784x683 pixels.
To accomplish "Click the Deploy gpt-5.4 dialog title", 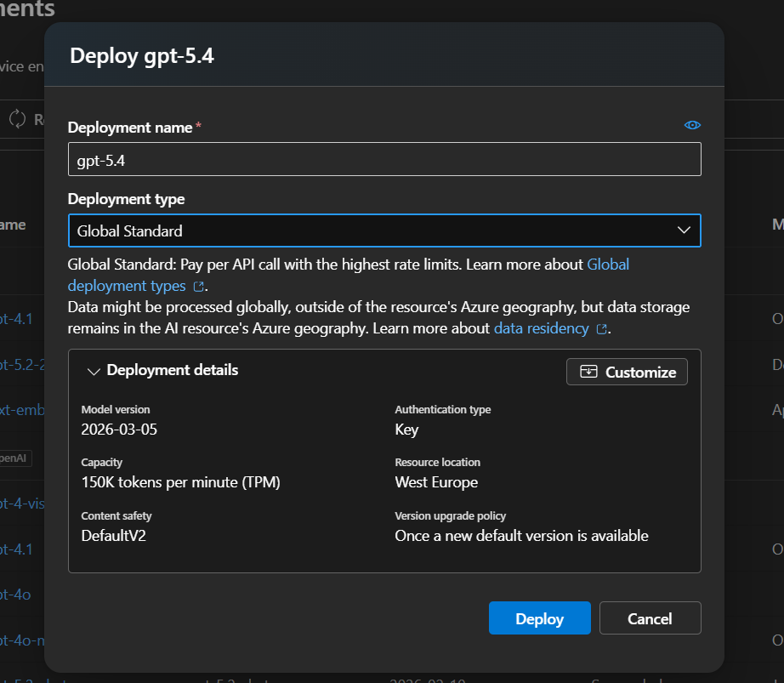I will pyautogui.click(x=142, y=56).
